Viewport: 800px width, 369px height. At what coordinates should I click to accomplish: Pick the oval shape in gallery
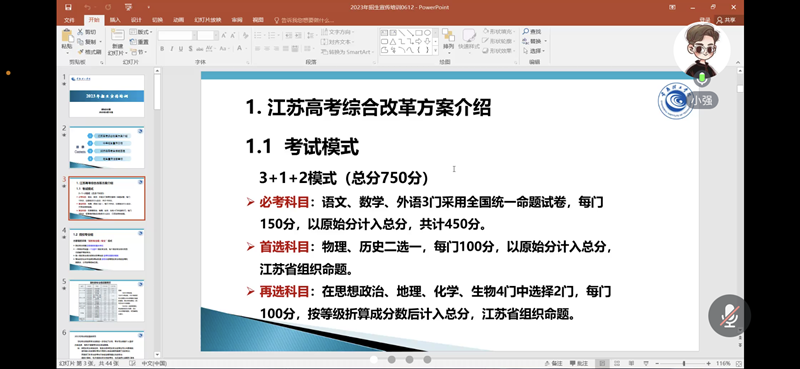(427, 33)
